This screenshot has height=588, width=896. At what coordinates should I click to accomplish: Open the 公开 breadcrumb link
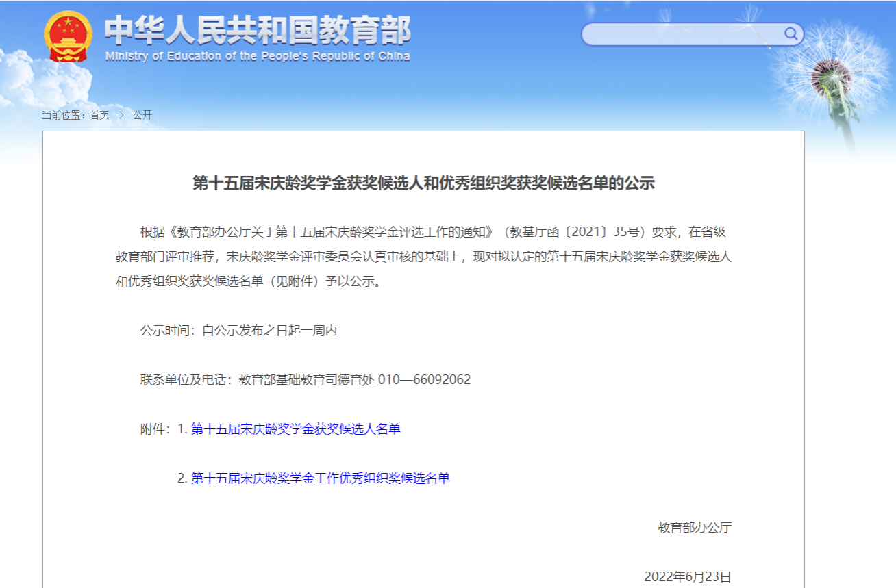(x=142, y=115)
